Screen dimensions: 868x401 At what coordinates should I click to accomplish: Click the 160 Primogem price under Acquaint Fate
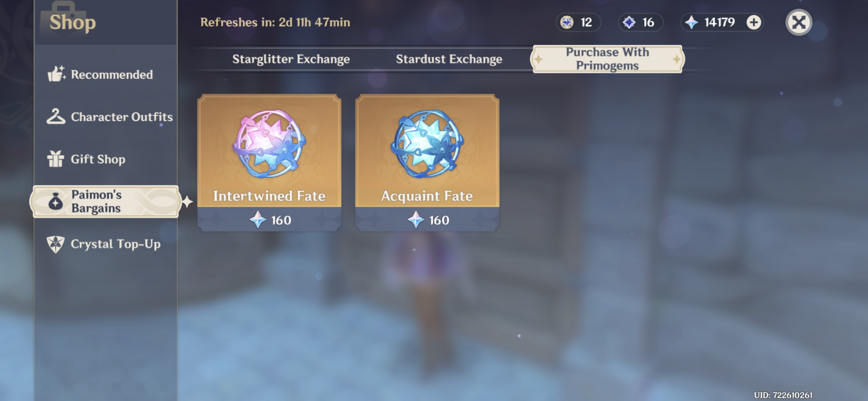428,220
